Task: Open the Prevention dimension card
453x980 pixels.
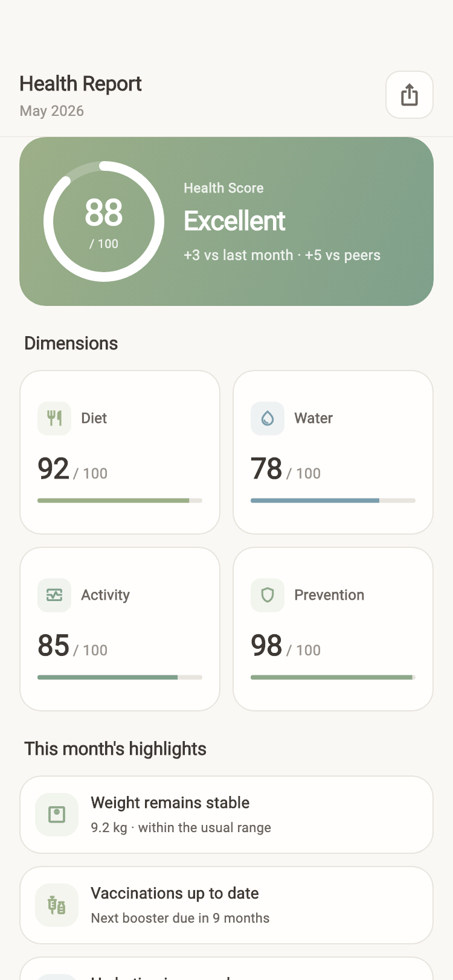Action: click(333, 629)
